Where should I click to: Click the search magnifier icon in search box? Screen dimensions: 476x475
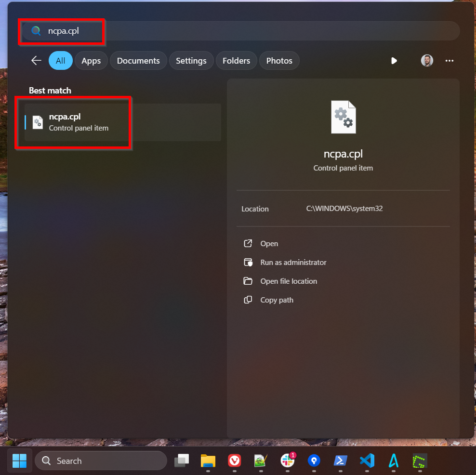(x=36, y=31)
